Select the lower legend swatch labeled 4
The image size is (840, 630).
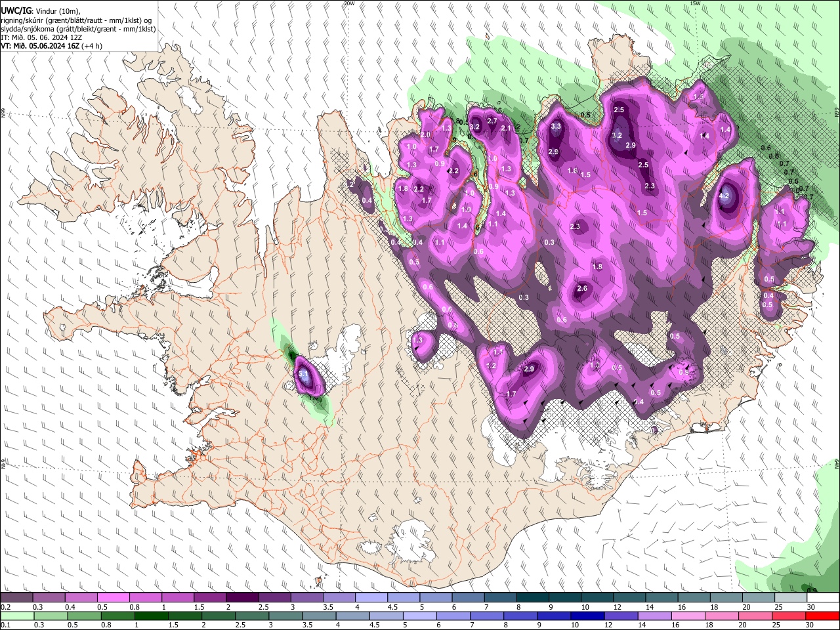(x=353, y=616)
